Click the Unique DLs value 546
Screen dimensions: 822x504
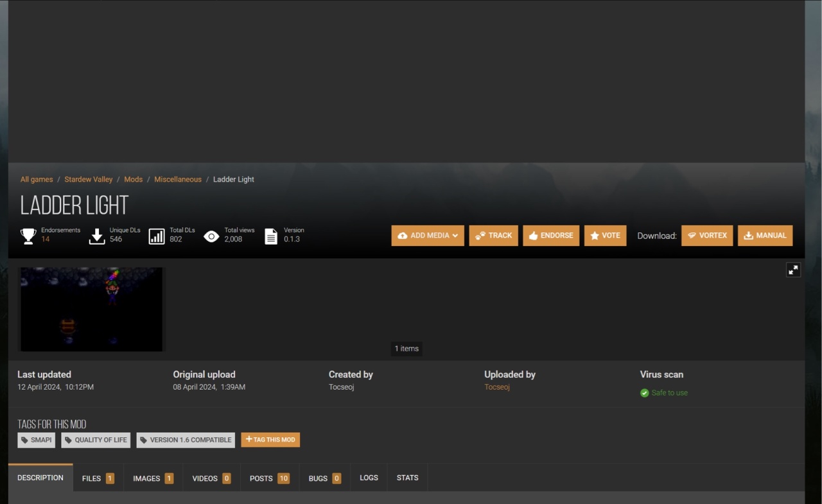[x=116, y=239]
